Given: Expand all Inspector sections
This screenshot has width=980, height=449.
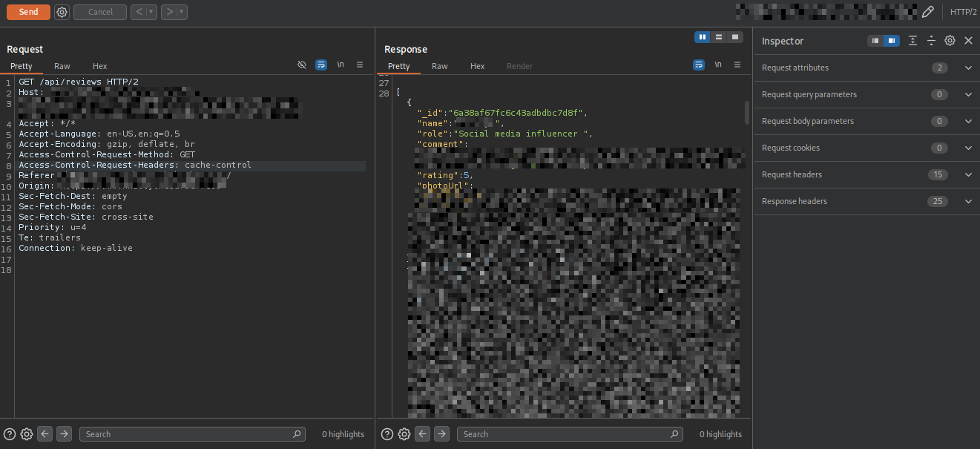Looking at the screenshot, I should [912, 41].
